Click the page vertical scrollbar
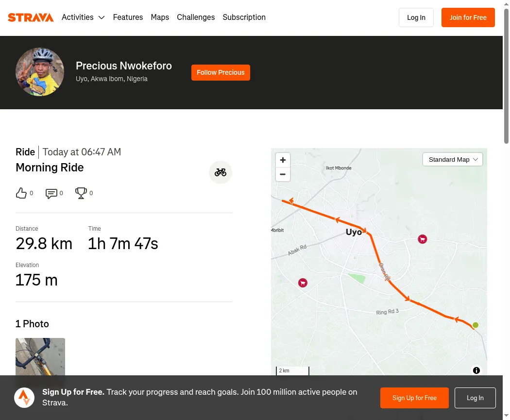510x420 pixels. 506,76
